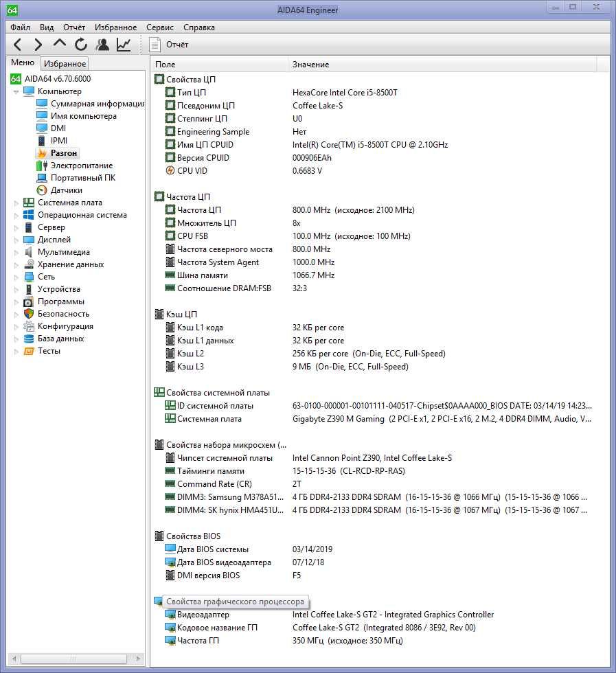Click the sidebar horizontal scrollbar thumb
This screenshot has height=673, width=616.
(73, 659)
